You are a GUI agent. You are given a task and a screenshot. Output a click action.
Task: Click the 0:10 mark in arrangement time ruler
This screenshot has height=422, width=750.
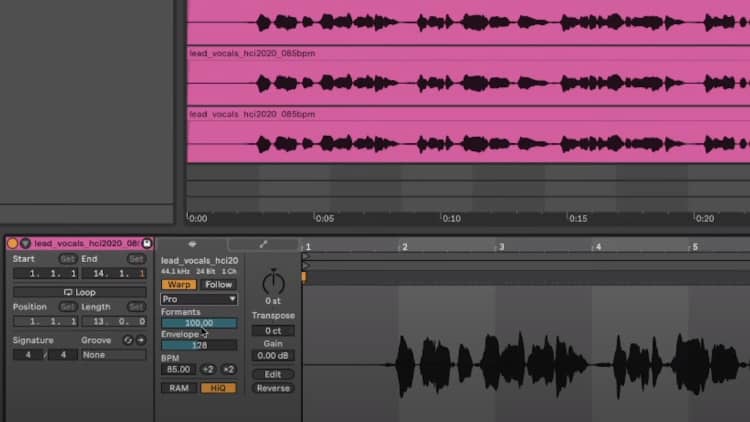(x=451, y=219)
